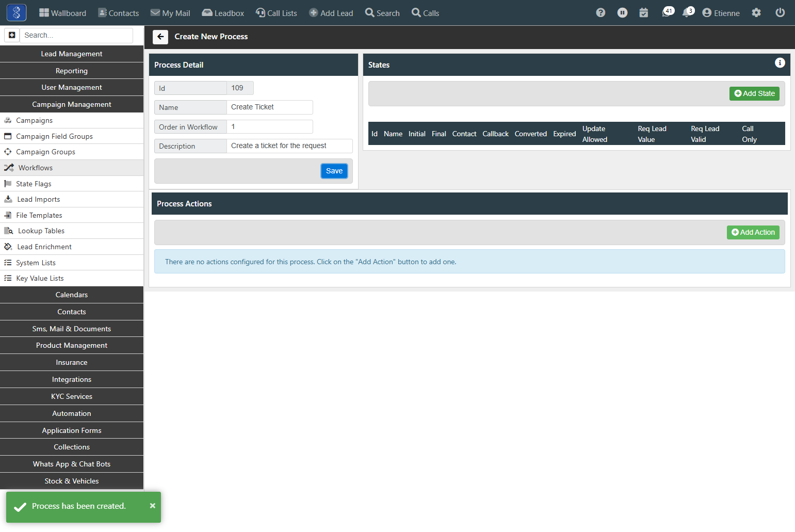Open the calendar icon in top bar
Screen dimensions: 795x532
[644, 13]
